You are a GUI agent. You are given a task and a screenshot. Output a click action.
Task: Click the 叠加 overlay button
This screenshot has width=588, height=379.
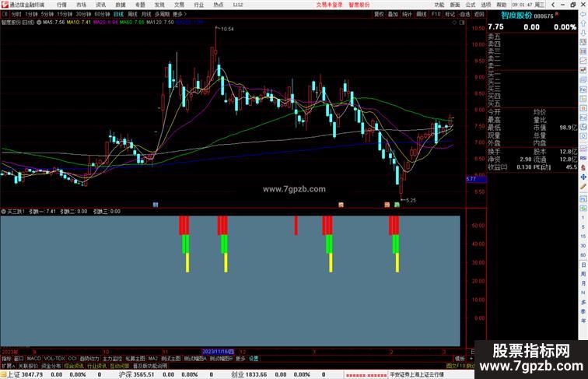pos(393,14)
